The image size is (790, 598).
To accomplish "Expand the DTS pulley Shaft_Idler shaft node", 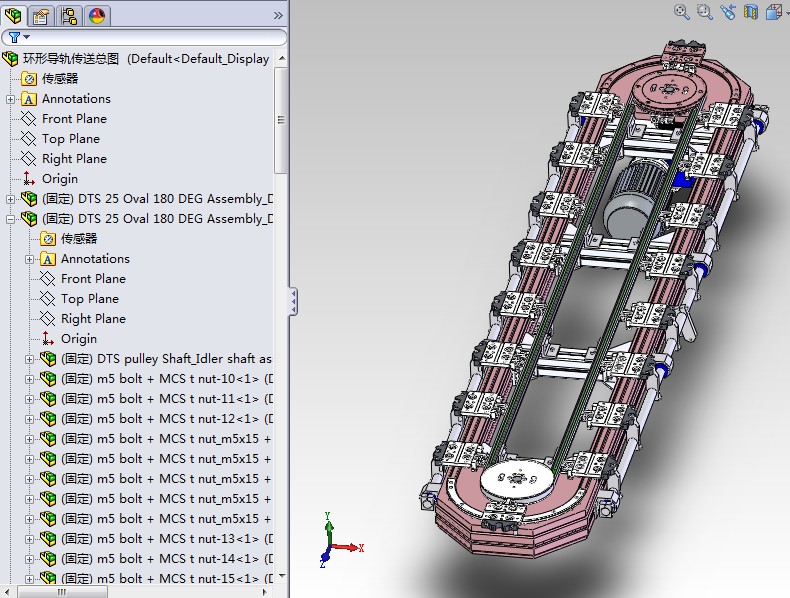I will tap(29, 360).
